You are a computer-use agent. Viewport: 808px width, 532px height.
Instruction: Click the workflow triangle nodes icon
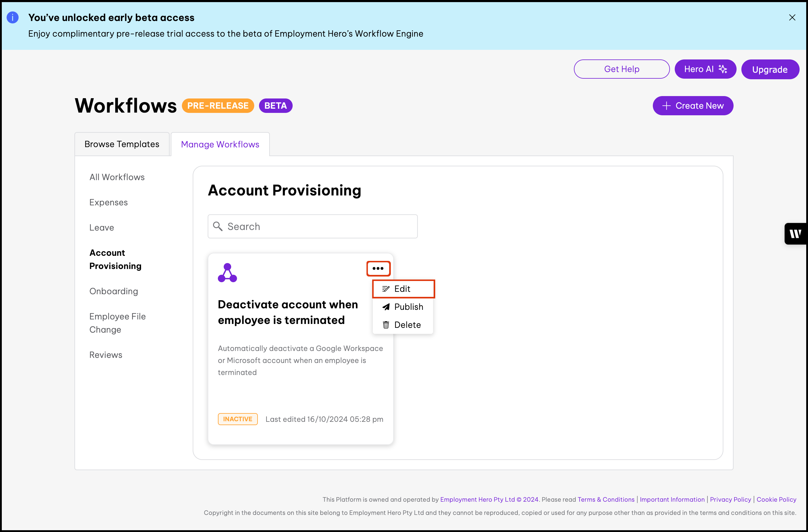tap(227, 273)
